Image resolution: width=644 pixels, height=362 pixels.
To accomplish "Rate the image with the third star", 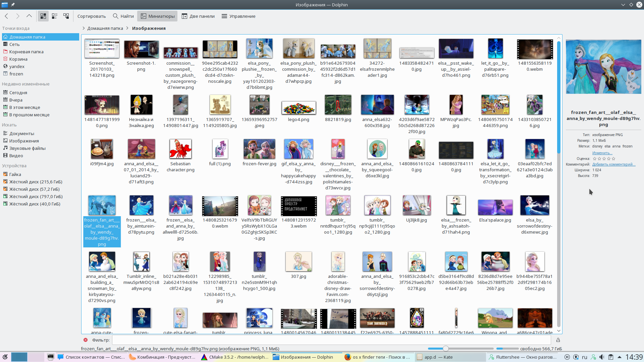I will (x=604, y=159).
